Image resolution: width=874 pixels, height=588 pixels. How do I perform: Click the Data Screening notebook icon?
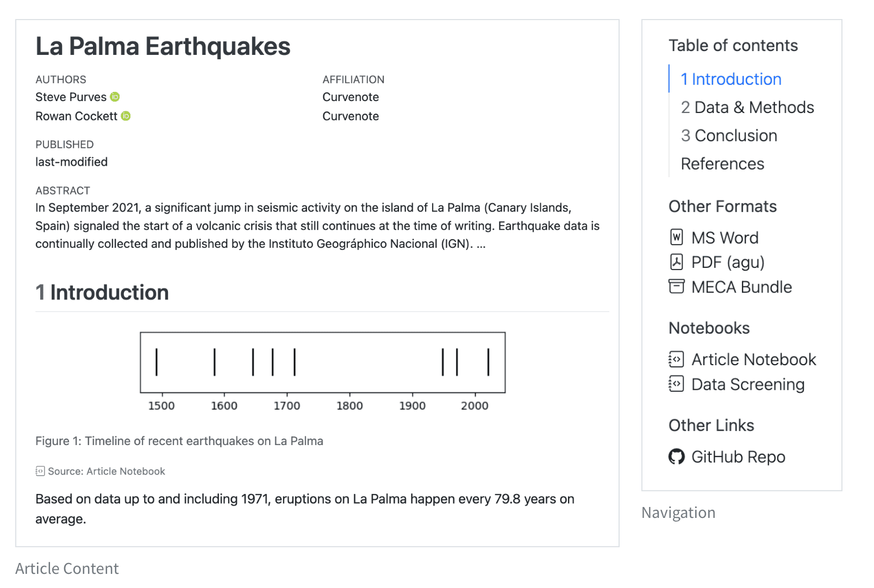pyautogui.click(x=676, y=384)
